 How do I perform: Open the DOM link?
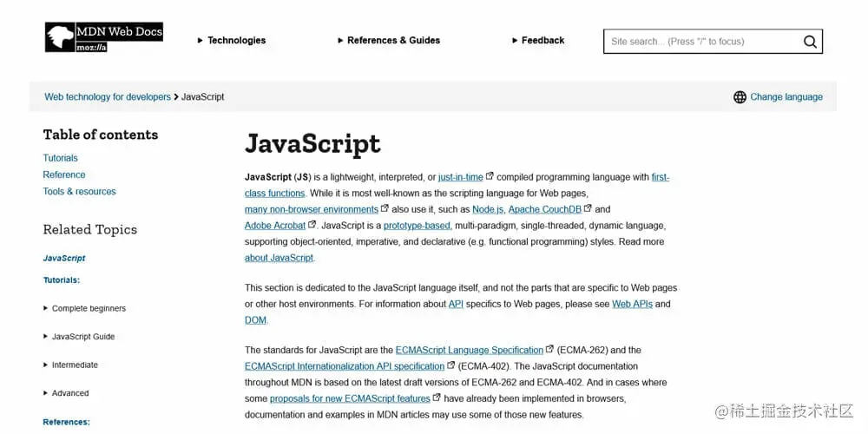255,320
